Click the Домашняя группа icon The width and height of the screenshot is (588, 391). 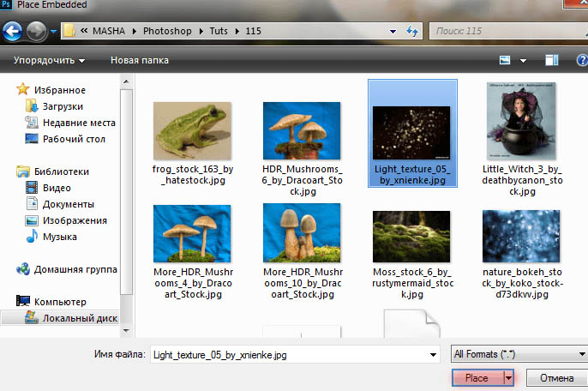pos(23,268)
